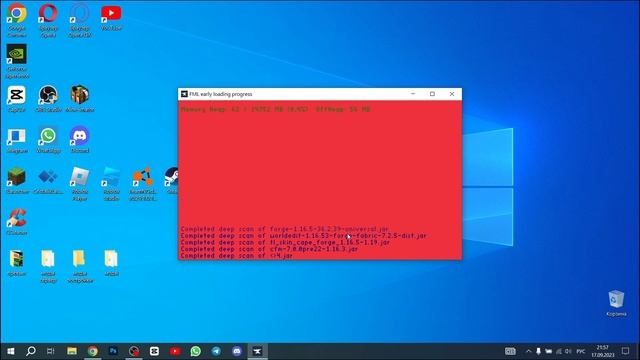The height and width of the screenshot is (360, 640).
Task: Switch the РУС input language indicator
Action: point(581,351)
